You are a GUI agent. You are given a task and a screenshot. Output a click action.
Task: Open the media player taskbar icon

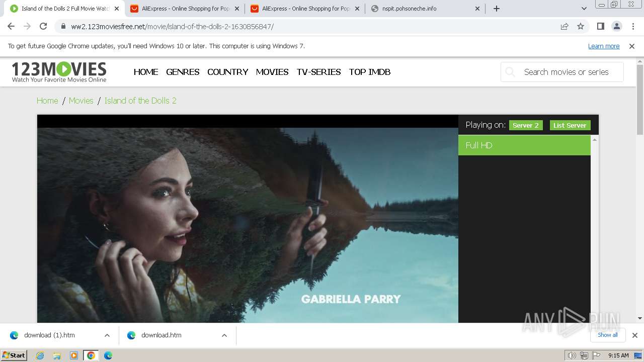[x=74, y=355]
